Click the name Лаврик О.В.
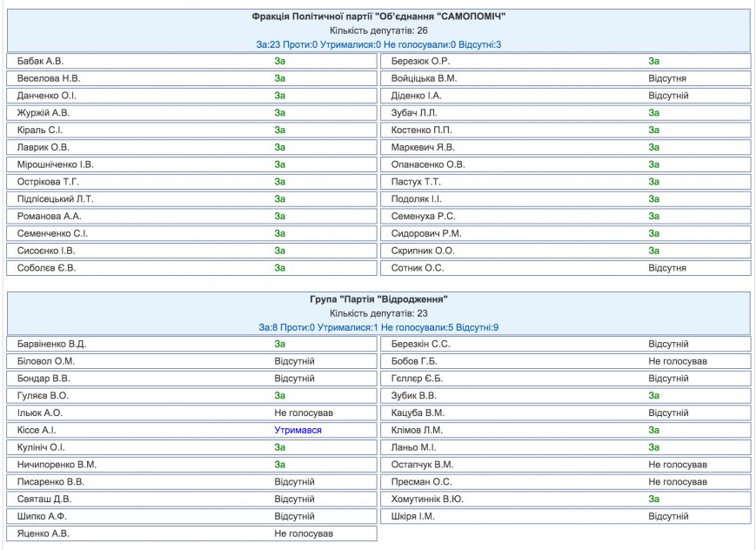Viewport: 756px width, 550px height. [43, 147]
